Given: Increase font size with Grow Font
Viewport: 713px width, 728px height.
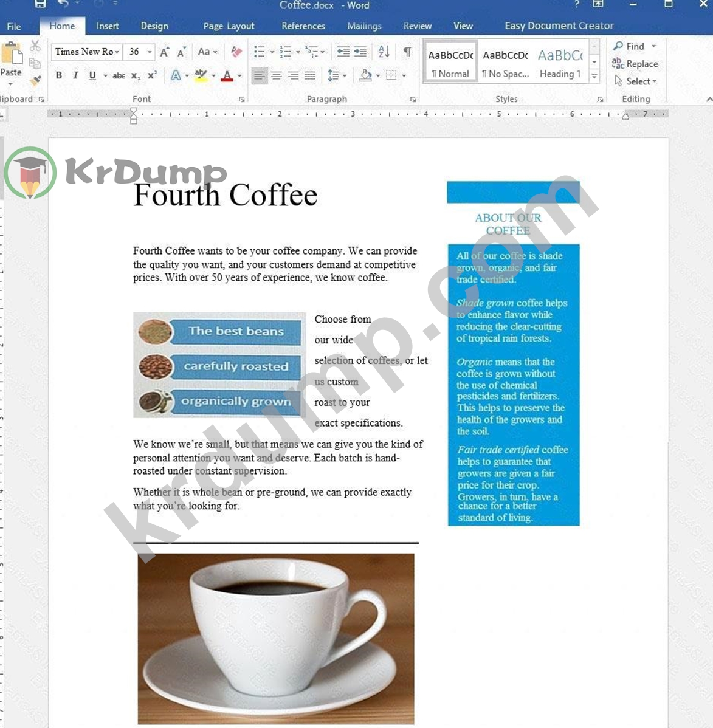Looking at the screenshot, I should click(x=165, y=52).
